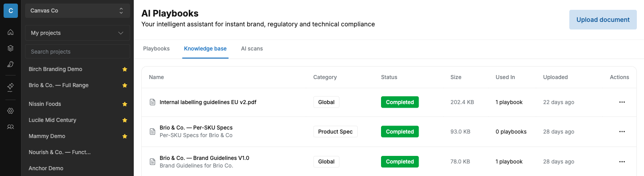Viewport: 644px width, 176px height.
Task: Open the AI sparkle icon in sidebar
Action: coord(11,87)
